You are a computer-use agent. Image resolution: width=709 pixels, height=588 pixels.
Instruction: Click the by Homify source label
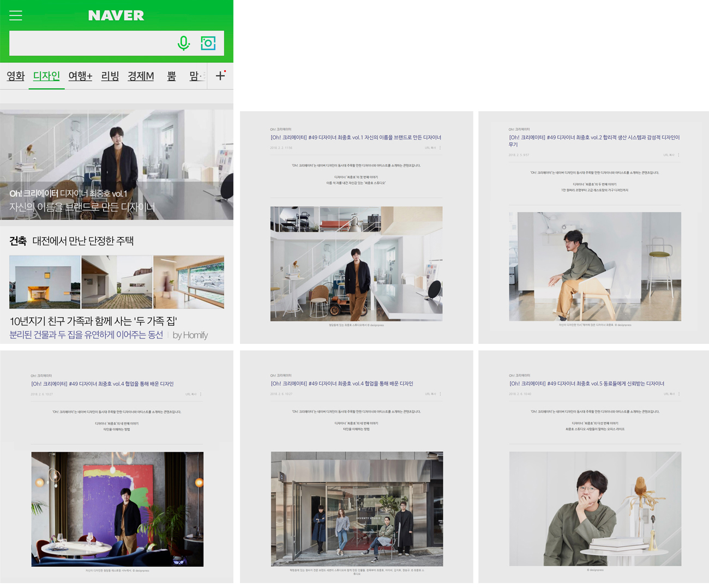click(x=190, y=335)
